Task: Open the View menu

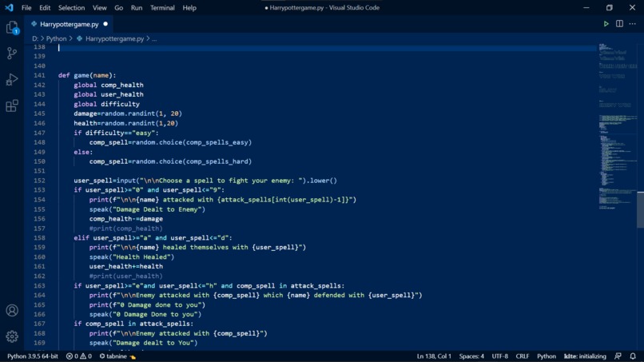Action: point(99,8)
